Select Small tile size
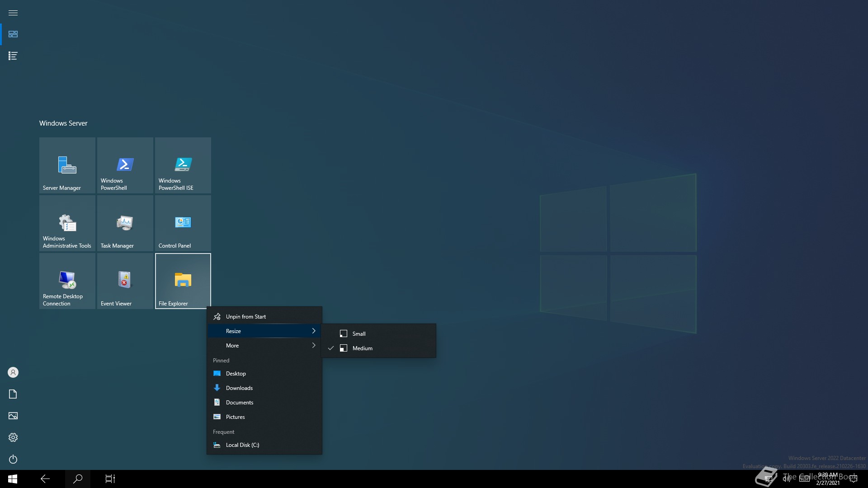 pyautogui.click(x=378, y=334)
